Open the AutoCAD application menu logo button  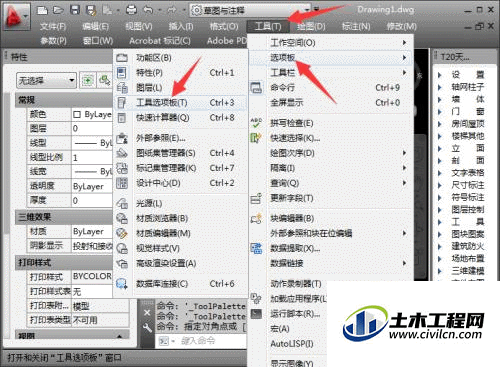coord(16,16)
